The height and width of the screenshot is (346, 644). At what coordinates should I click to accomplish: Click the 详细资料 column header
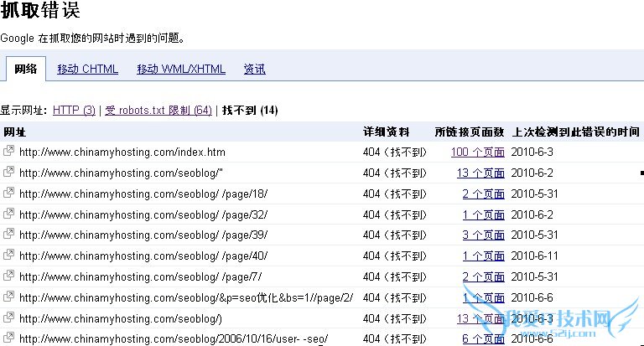(x=386, y=132)
